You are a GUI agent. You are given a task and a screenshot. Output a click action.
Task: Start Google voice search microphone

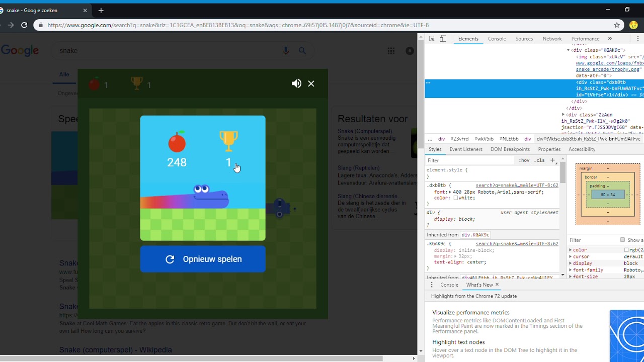(x=286, y=51)
